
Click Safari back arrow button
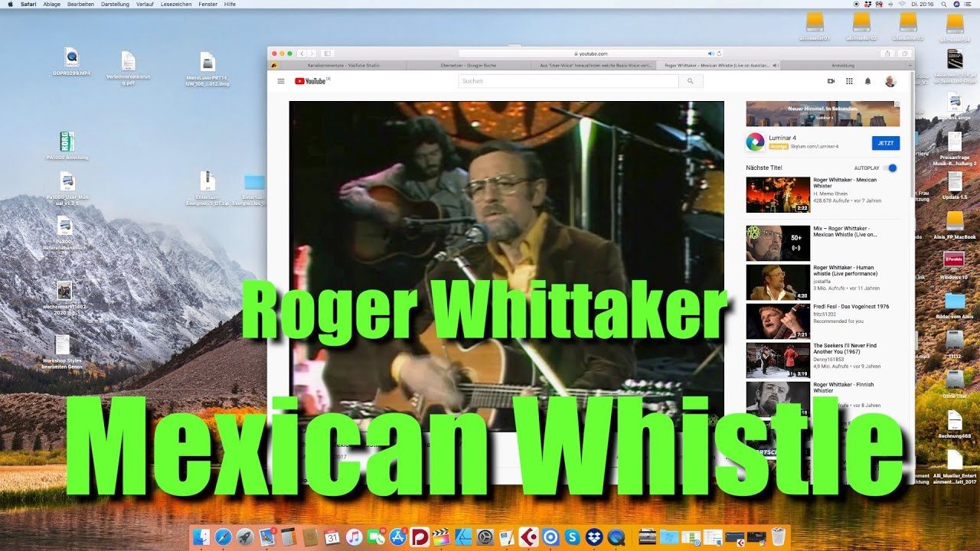(302, 54)
